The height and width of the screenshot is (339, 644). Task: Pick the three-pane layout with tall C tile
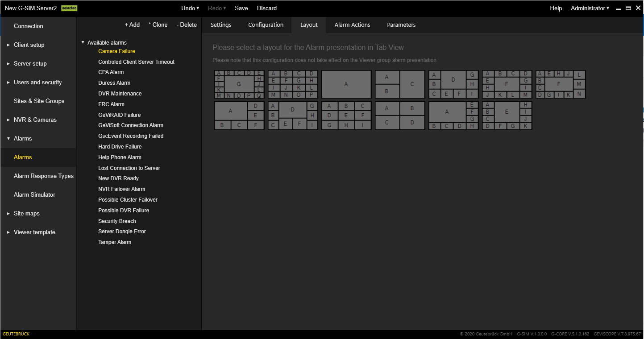coord(400,84)
